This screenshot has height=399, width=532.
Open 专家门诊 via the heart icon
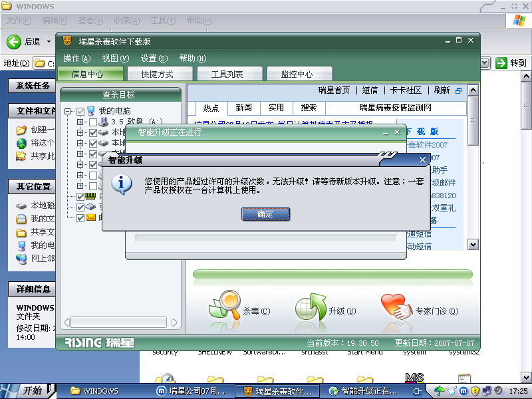pyautogui.click(x=396, y=307)
